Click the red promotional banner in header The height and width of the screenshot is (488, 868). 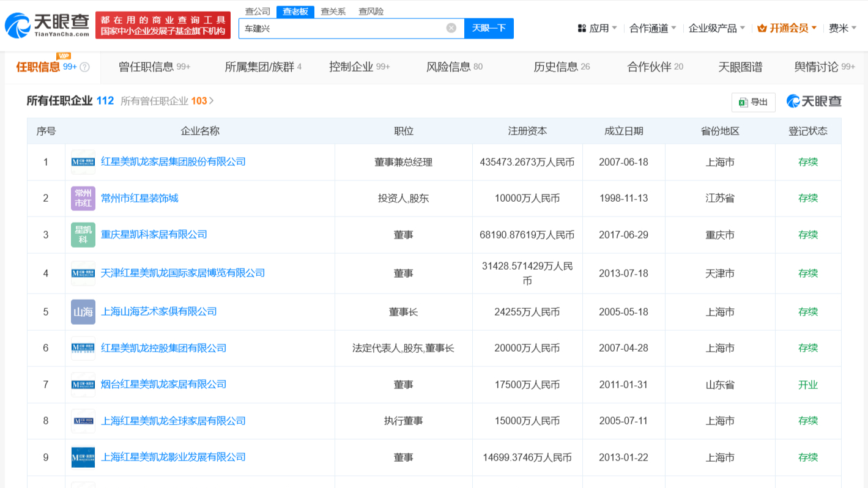[163, 25]
